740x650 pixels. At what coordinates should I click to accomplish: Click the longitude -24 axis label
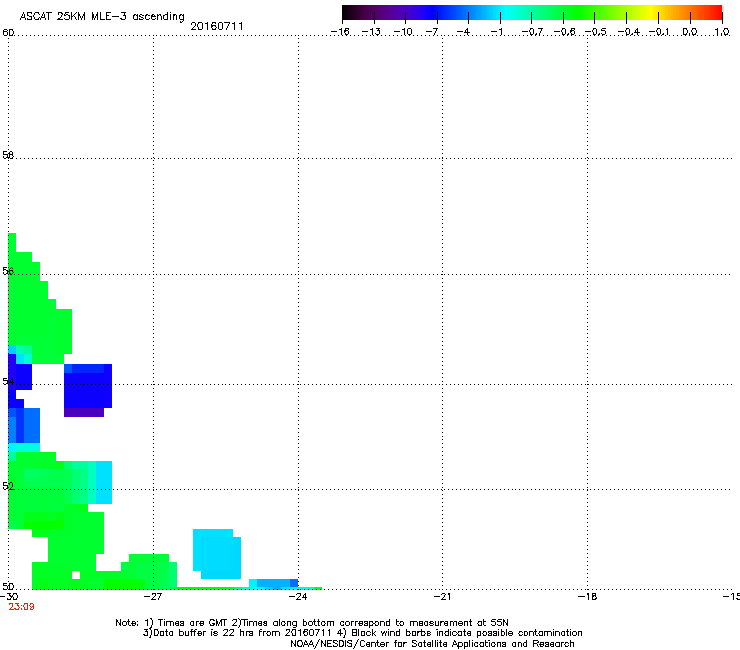click(x=298, y=597)
